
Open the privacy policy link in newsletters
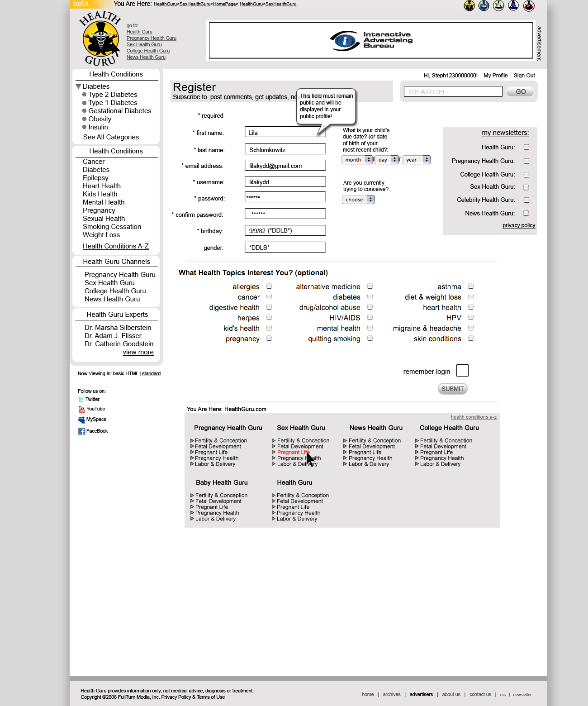click(x=519, y=225)
